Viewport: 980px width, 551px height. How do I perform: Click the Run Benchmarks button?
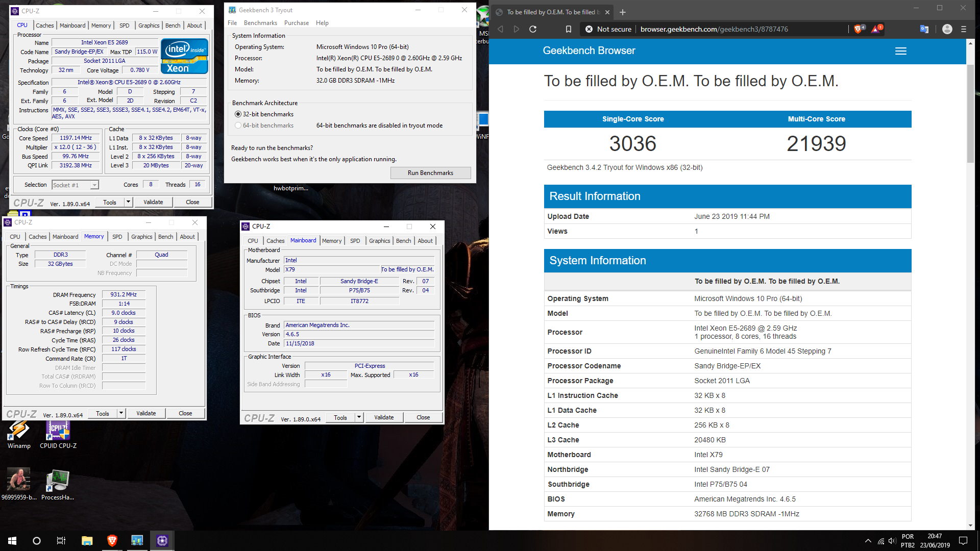430,173
